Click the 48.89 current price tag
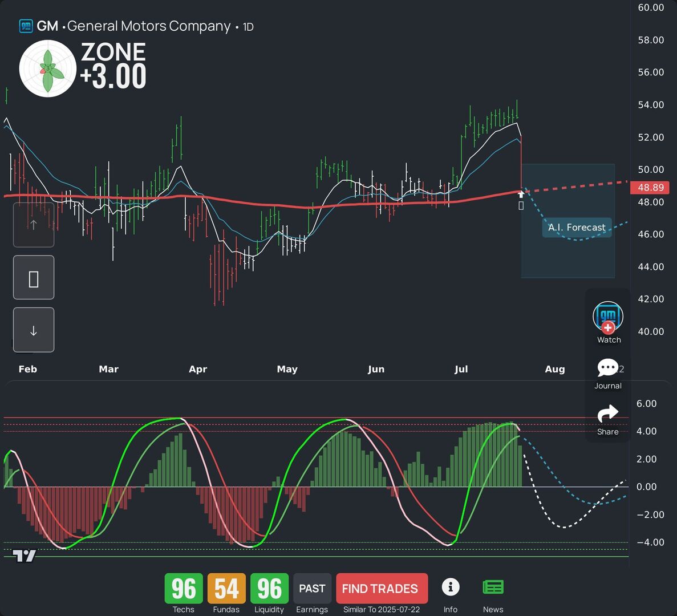 650,188
